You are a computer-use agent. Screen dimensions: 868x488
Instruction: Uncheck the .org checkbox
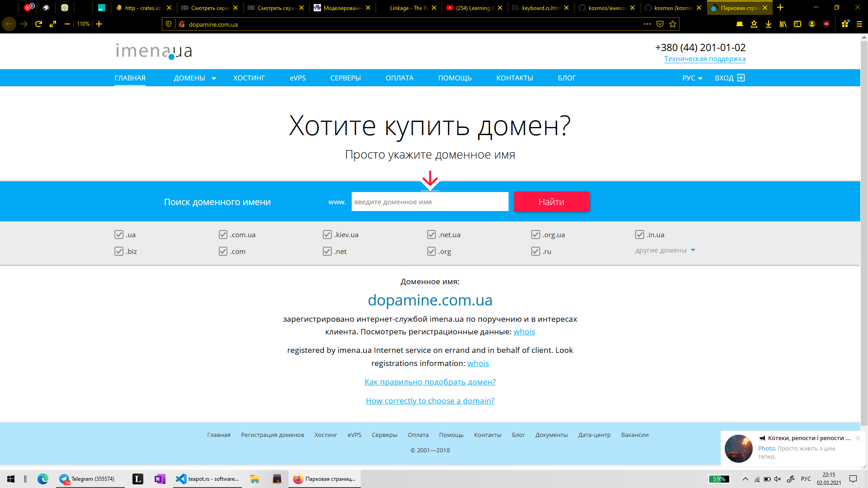[431, 251]
